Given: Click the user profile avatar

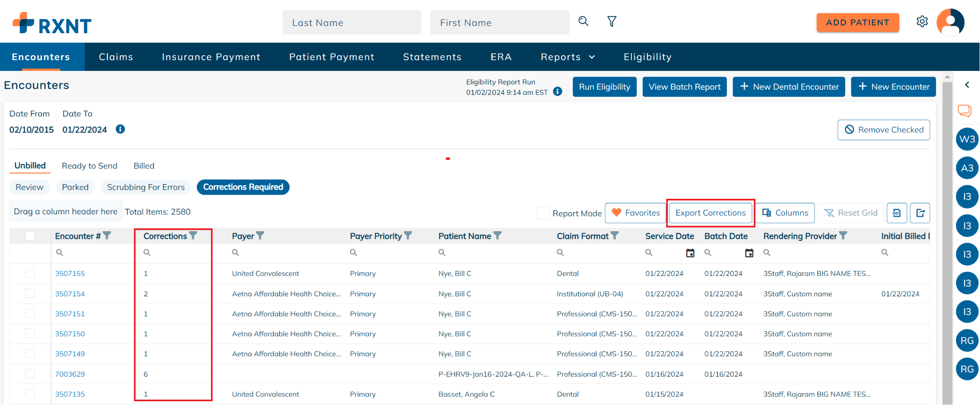Looking at the screenshot, I should 950,23.
